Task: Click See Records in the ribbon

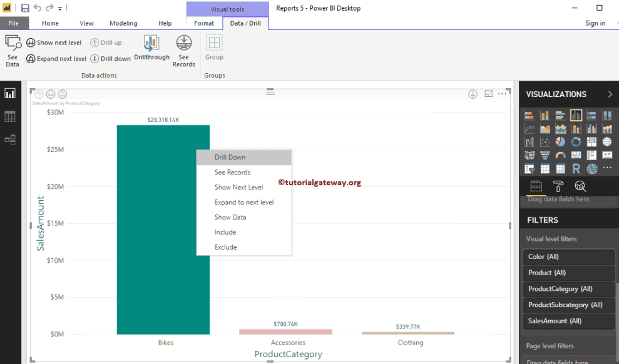Action: (x=183, y=51)
